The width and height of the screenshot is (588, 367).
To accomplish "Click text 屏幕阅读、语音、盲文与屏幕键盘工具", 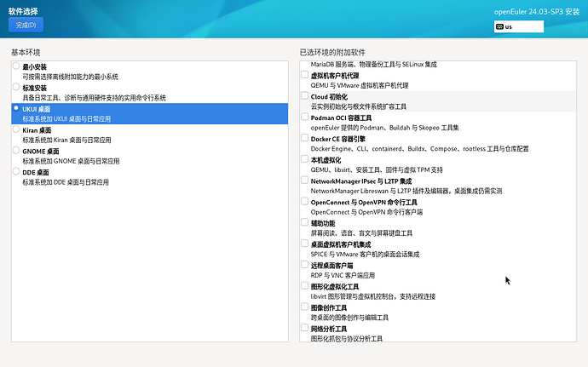I will pyautogui.click(x=361, y=233).
